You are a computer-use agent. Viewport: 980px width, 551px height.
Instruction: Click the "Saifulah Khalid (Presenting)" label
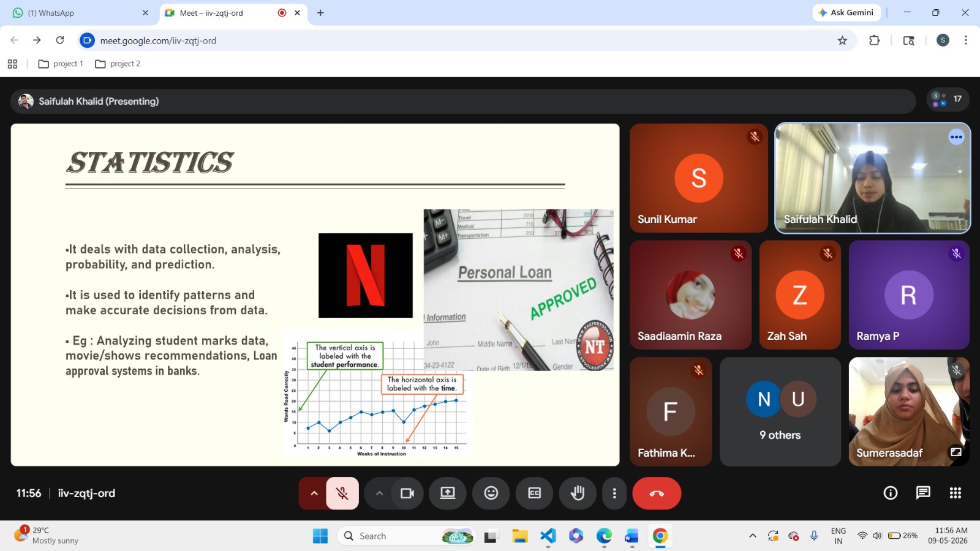click(99, 102)
